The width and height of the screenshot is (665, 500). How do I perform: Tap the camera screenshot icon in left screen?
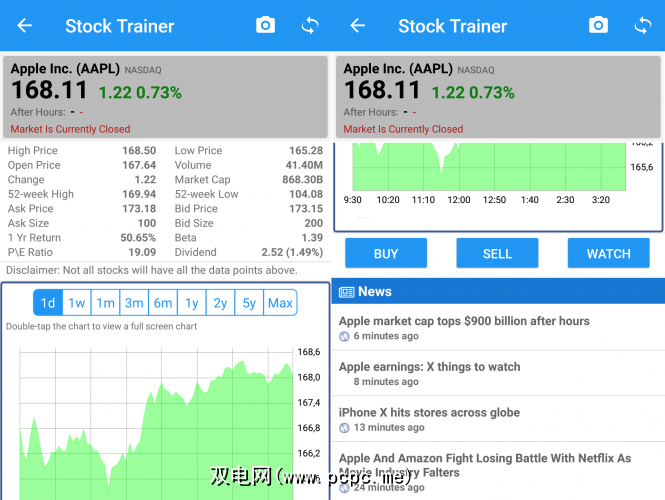265,25
